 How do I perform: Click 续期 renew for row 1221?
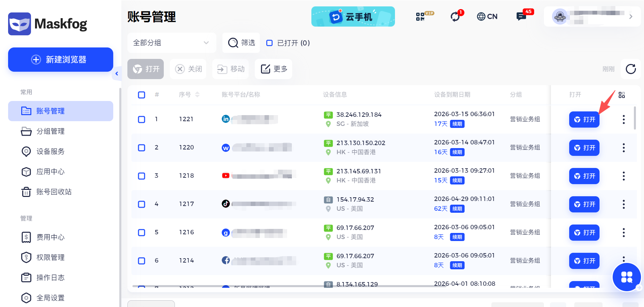tap(457, 124)
